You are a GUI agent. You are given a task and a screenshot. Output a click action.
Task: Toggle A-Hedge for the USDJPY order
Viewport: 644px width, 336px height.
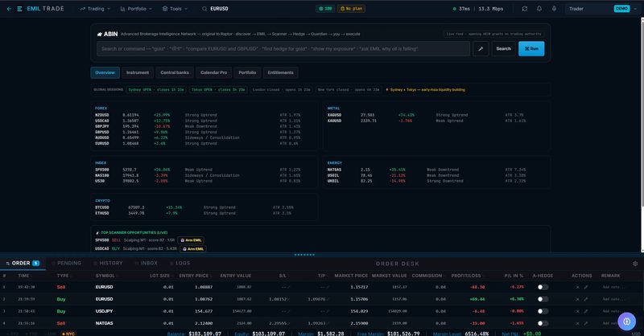coord(543,311)
